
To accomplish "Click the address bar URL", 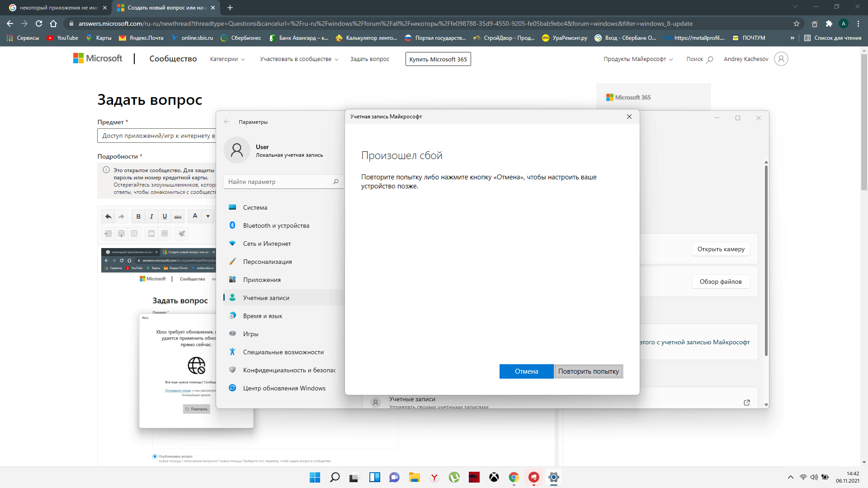I will pos(385,23).
